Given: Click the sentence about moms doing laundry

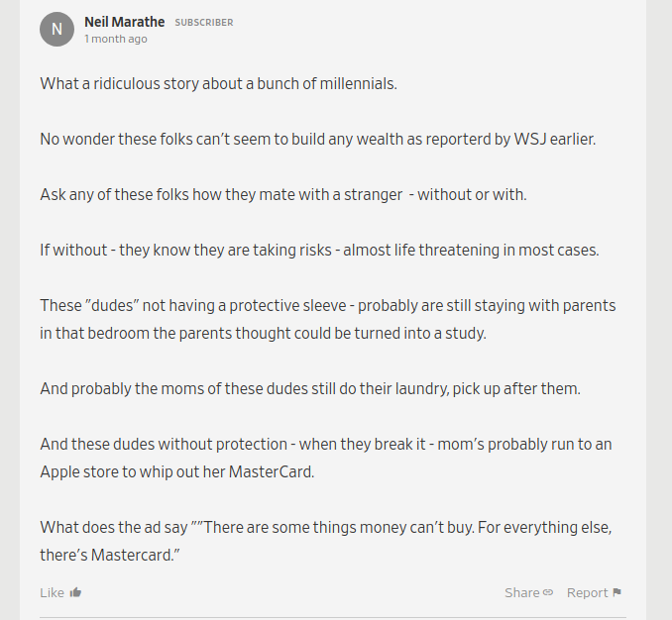Looking at the screenshot, I should (310, 389).
